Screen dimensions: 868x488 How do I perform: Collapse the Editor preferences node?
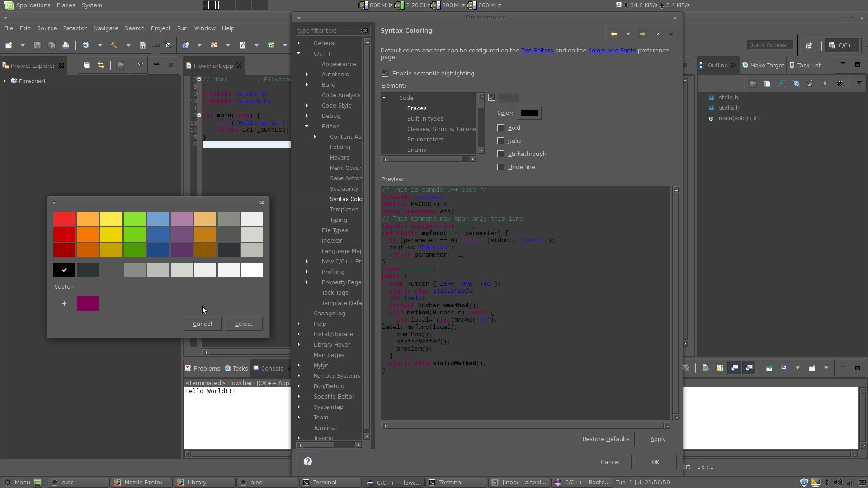click(307, 126)
